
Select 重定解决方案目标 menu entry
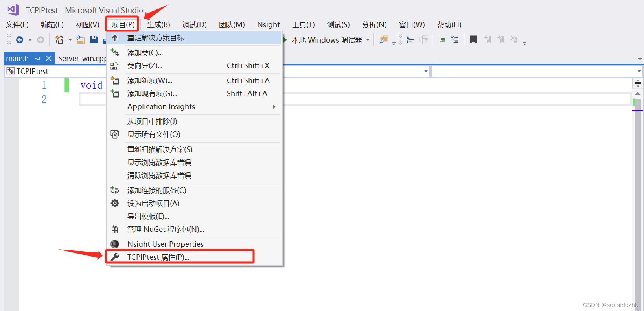(195, 38)
